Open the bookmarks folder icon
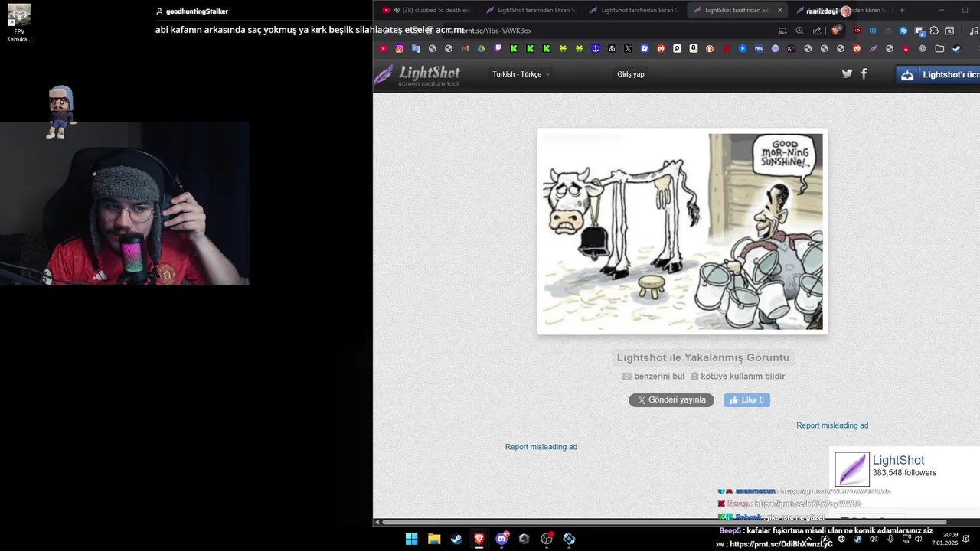Viewport: 980px width, 551px height. click(x=939, y=48)
